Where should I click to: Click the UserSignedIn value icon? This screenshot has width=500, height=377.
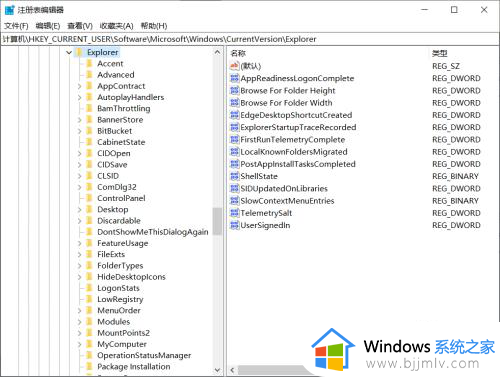coord(235,225)
